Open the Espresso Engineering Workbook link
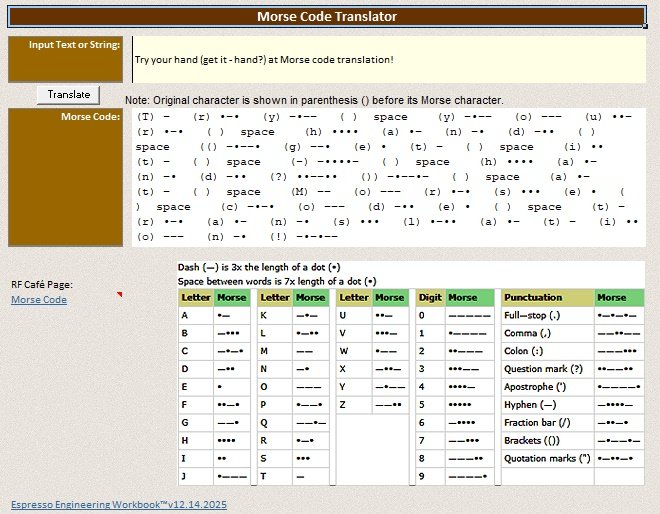 click(x=119, y=505)
